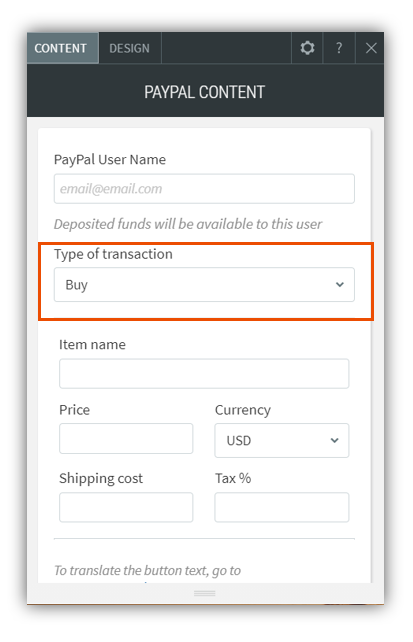Switch to the DESIGN tab
The width and height of the screenshot is (413, 642).
129,48
